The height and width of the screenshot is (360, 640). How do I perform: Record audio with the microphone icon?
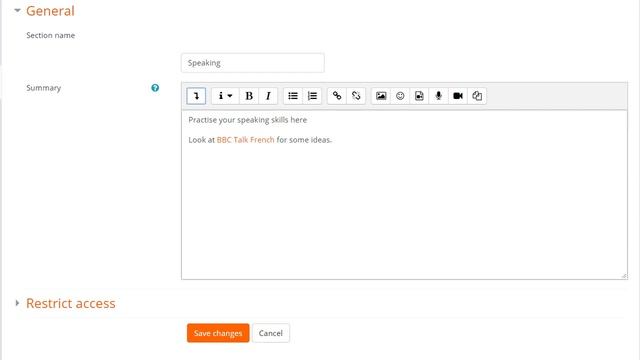(439, 96)
